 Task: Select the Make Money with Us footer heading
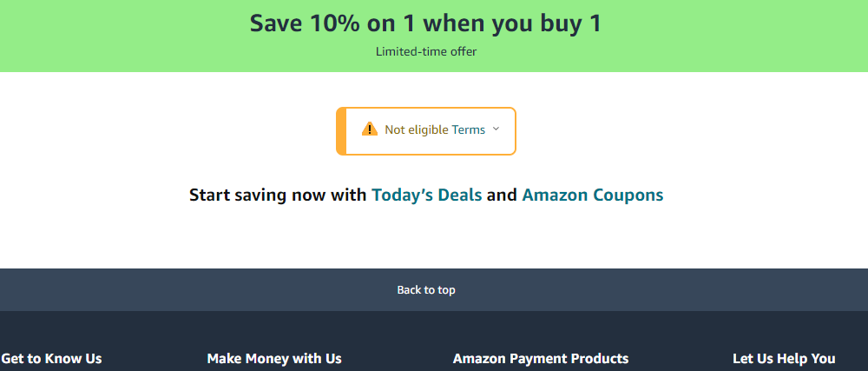click(274, 358)
